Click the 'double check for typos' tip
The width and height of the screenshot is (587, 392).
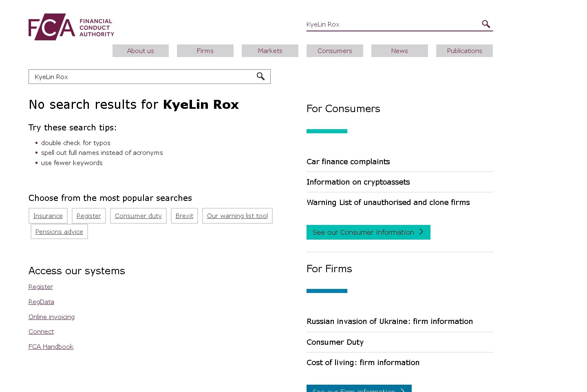[x=76, y=143]
